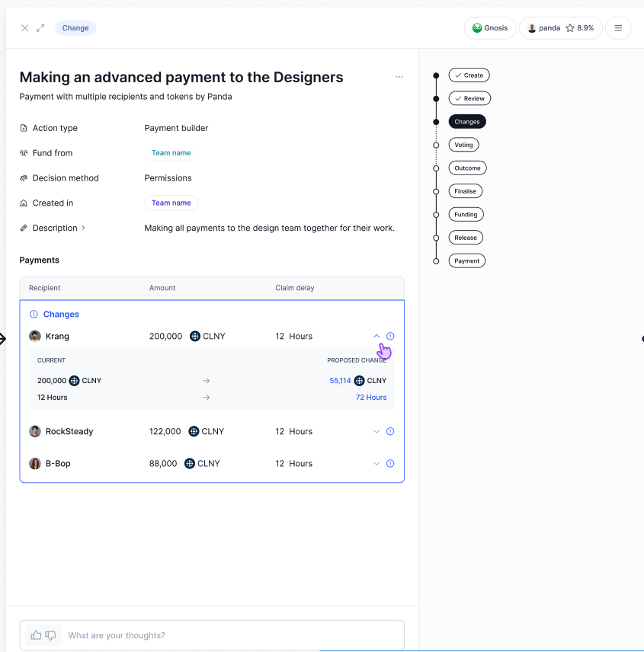Click the Created in Team name tag
The width and height of the screenshot is (644, 652).
coord(171,203)
